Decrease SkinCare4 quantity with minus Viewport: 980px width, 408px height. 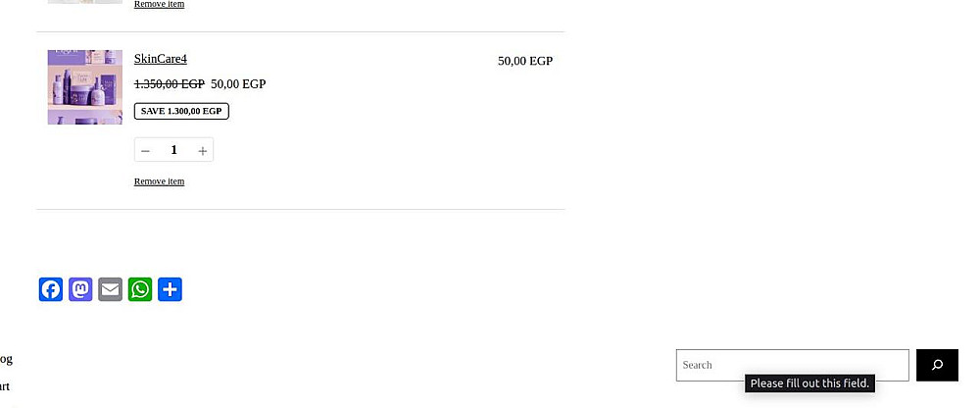(x=146, y=150)
